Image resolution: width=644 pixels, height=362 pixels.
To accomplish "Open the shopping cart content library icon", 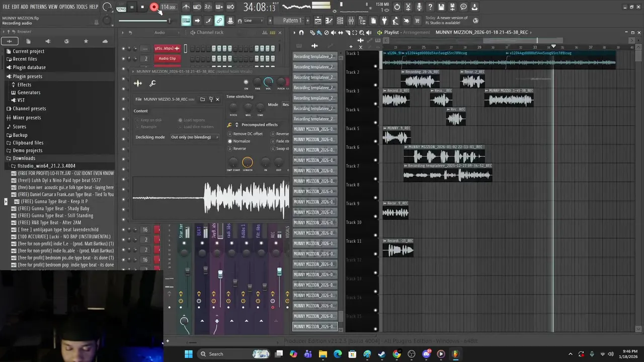I will point(417,21).
